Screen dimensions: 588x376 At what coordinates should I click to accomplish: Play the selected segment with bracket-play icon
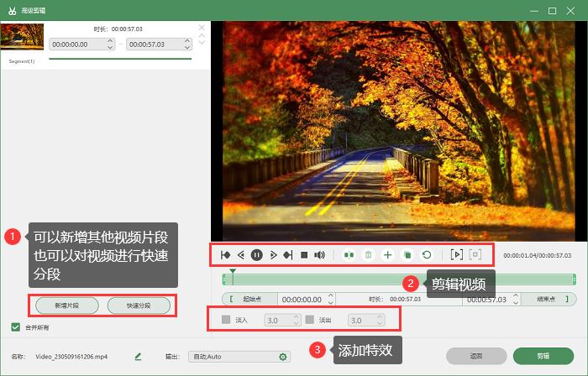(x=456, y=254)
